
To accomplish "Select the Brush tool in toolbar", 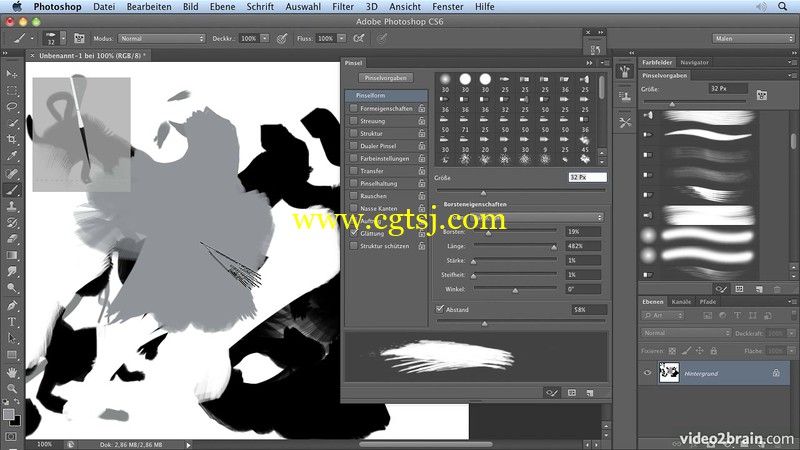I will [11, 190].
